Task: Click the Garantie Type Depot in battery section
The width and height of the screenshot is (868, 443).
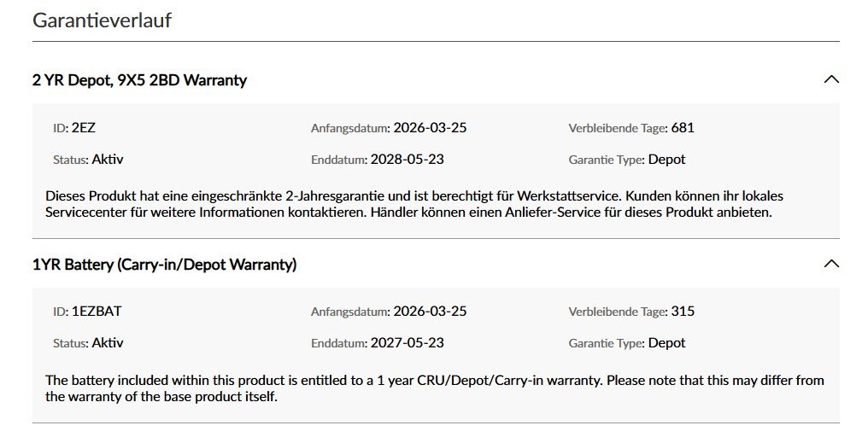Action: point(666,343)
